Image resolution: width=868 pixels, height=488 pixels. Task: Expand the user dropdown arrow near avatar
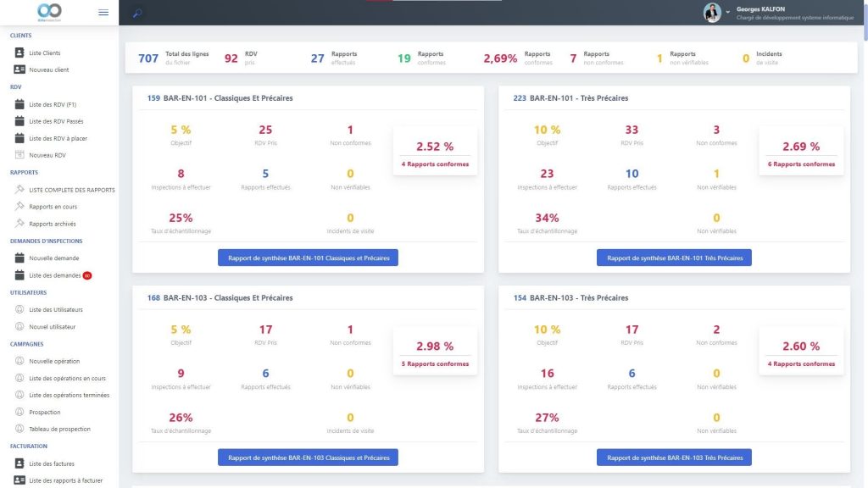pyautogui.click(x=727, y=13)
